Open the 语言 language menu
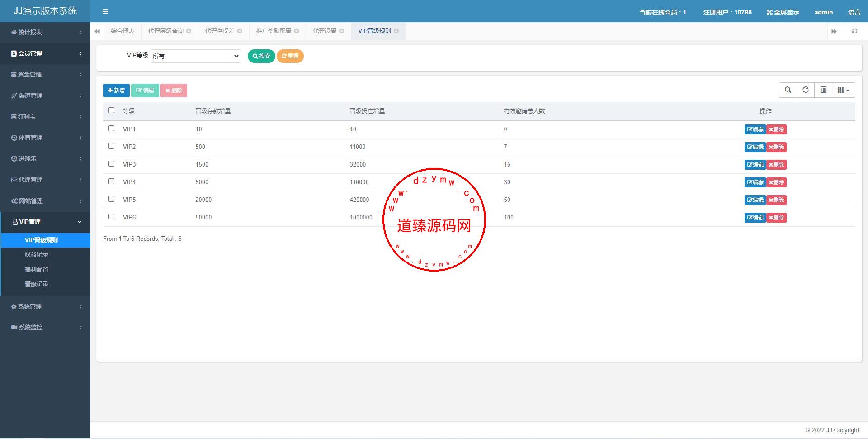The image size is (868, 439). click(854, 12)
